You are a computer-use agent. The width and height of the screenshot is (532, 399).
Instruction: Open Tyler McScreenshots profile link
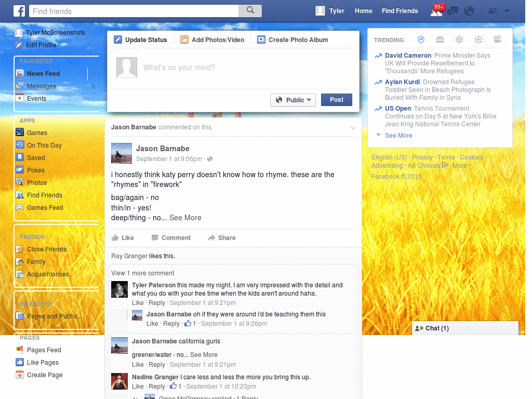56,33
